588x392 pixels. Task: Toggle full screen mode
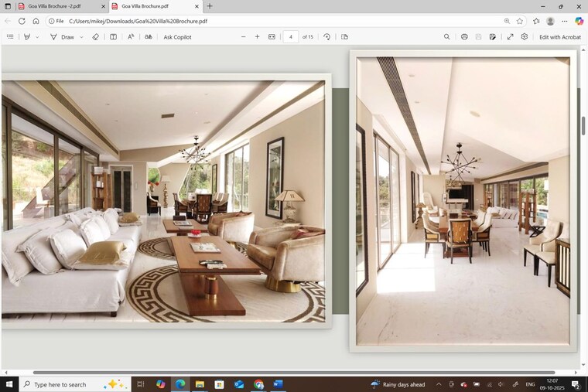511,37
